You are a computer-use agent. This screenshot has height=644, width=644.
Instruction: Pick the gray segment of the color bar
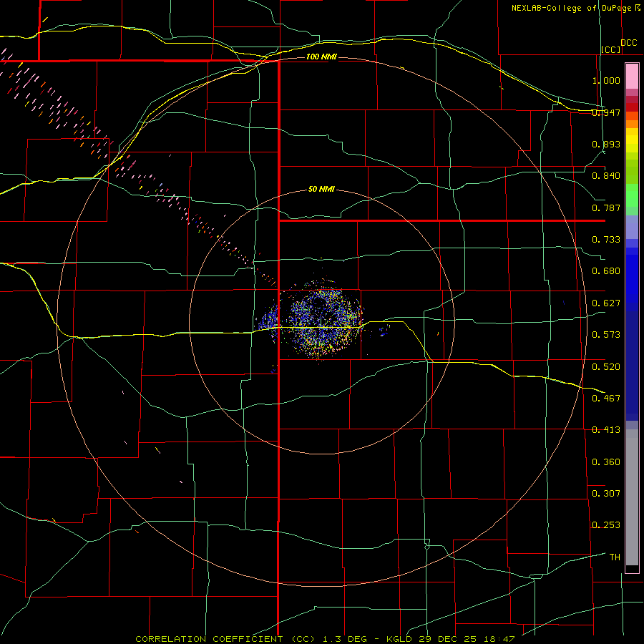tap(632, 497)
